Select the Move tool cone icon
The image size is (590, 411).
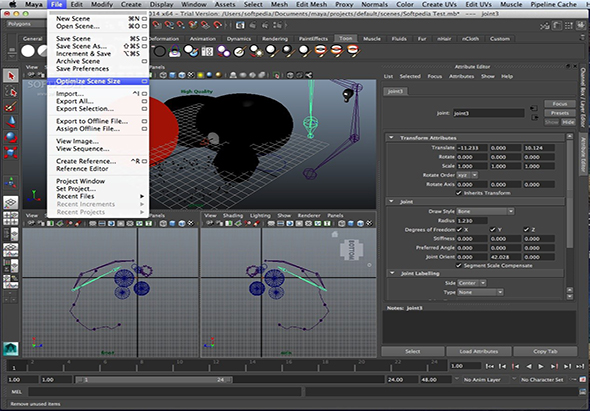pos(11,122)
